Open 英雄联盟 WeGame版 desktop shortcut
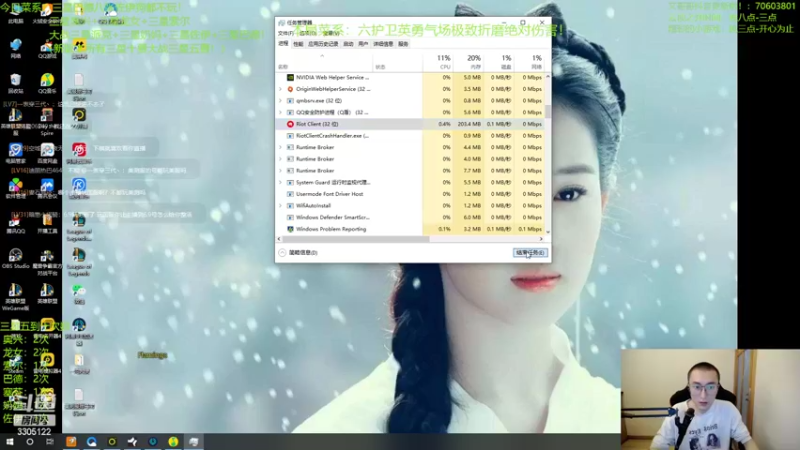The height and width of the screenshot is (450, 800). tap(16, 296)
